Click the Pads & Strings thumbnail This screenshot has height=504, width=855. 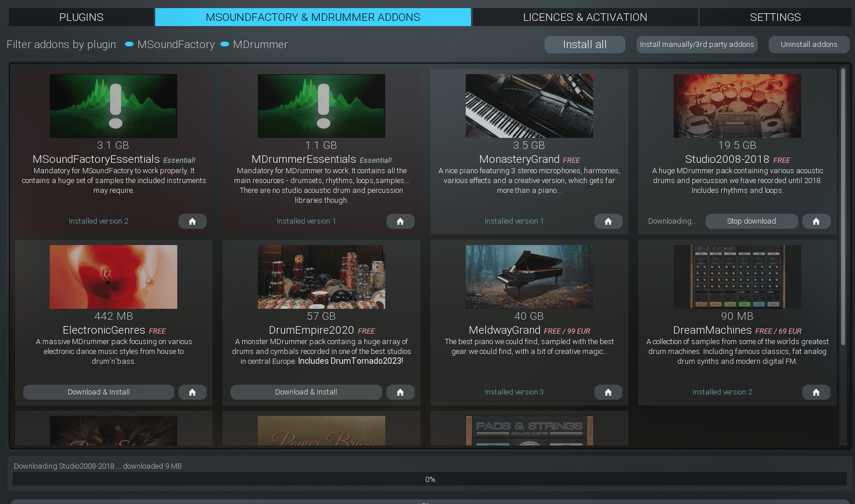(x=529, y=430)
